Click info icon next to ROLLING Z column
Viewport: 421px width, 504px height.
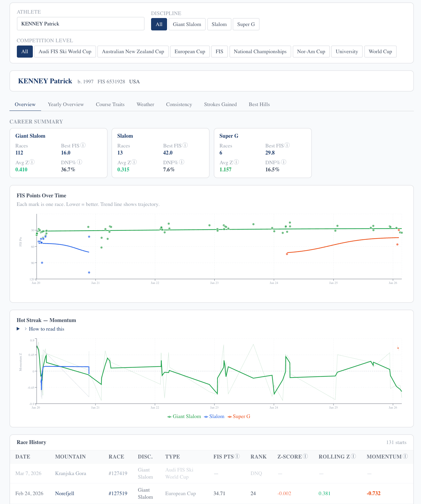click(x=353, y=456)
